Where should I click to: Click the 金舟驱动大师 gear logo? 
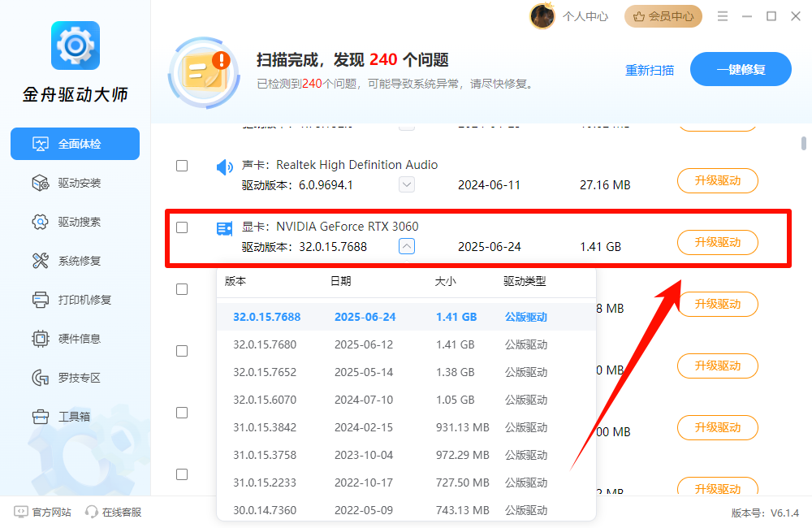[75, 45]
